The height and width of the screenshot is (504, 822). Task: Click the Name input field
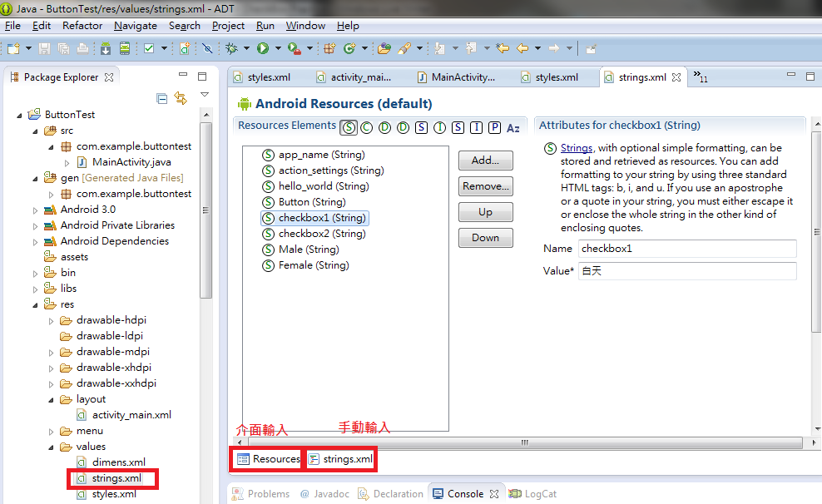point(687,249)
